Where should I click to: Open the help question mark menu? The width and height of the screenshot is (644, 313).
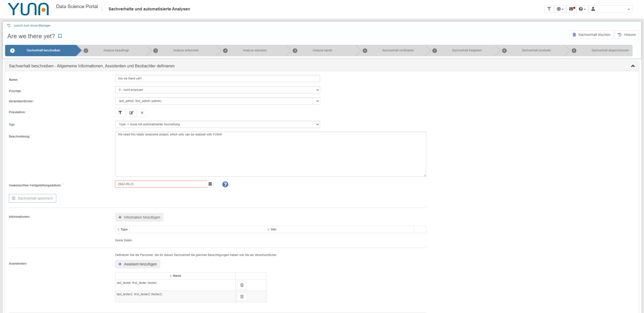click(x=582, y=9)
